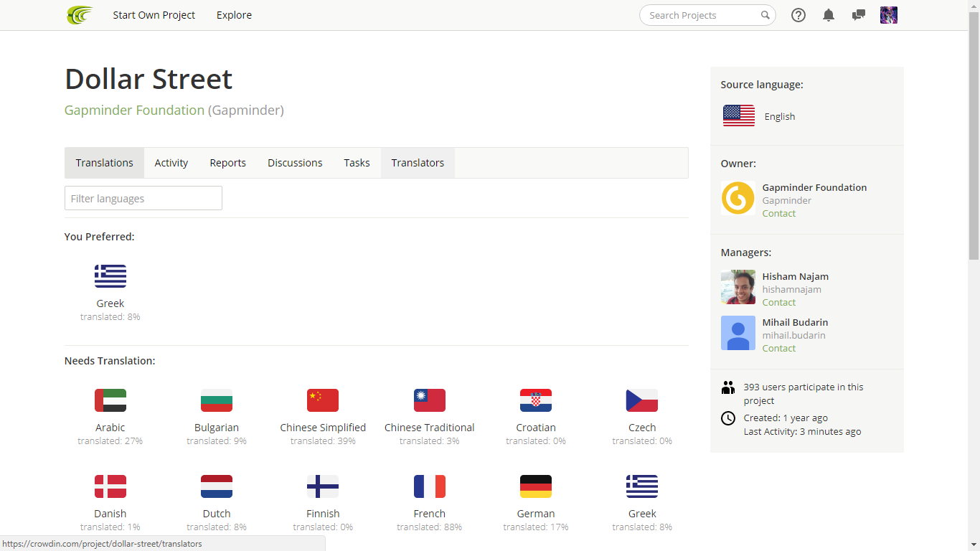Viewport: 980px width, 551px height.
Task: Open the Gapminder Foundation link under the title
Action: [x=134, y=110]
